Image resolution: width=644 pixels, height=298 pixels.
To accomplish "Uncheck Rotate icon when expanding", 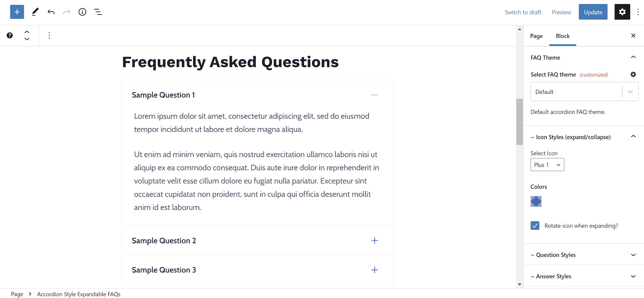I will [535, 226].
